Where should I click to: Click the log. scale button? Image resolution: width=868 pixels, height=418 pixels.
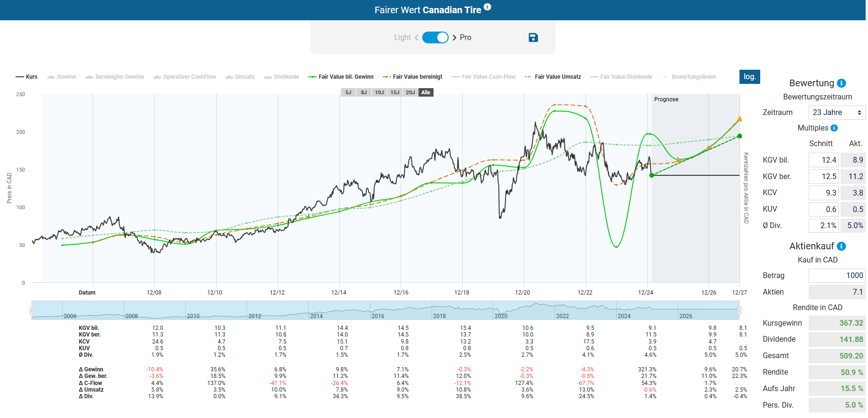tap(749, 77)
